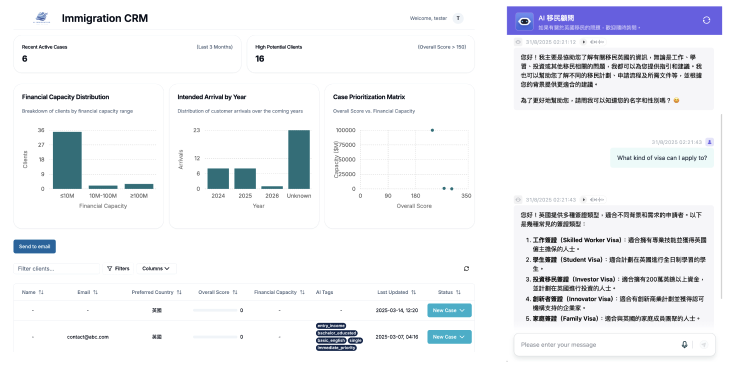The image size is (732, 382).
Task: Open the Filters button with funnel icon
Action: coord(118,269)
